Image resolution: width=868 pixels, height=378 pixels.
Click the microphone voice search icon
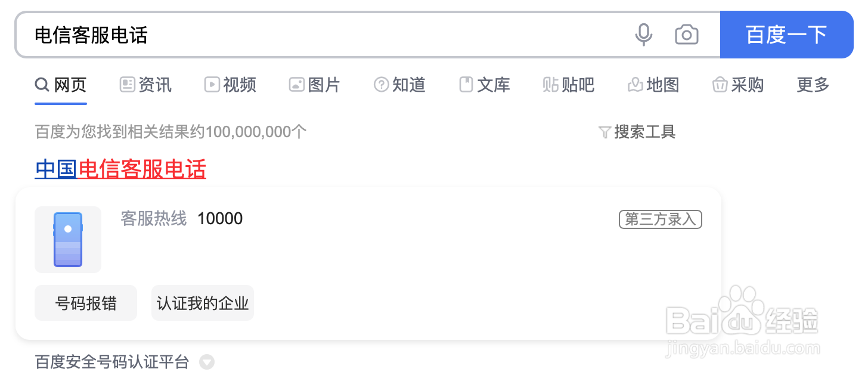point(643,35)
